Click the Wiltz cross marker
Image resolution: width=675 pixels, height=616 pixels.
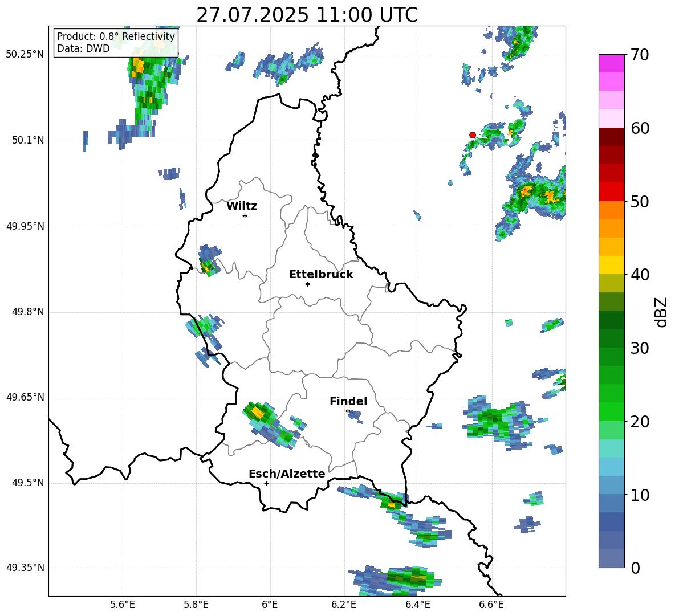245,215
